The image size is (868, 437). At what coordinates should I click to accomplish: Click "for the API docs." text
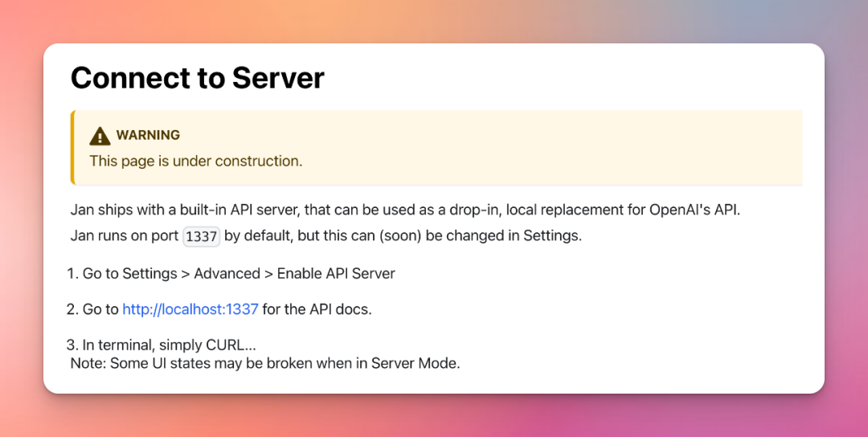point(317,309)
